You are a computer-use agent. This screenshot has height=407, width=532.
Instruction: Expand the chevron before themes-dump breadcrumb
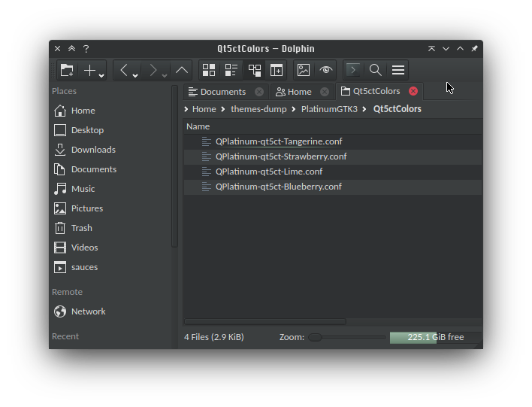[x=223, y=109]
